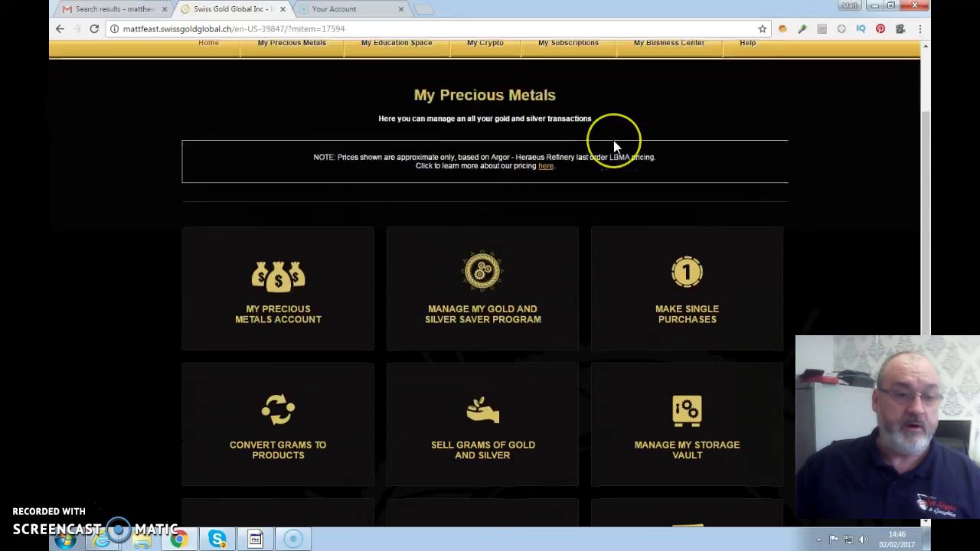Open My Crypto menu
980x551 pixels.
pyautogui.click(x=485, y=43)
